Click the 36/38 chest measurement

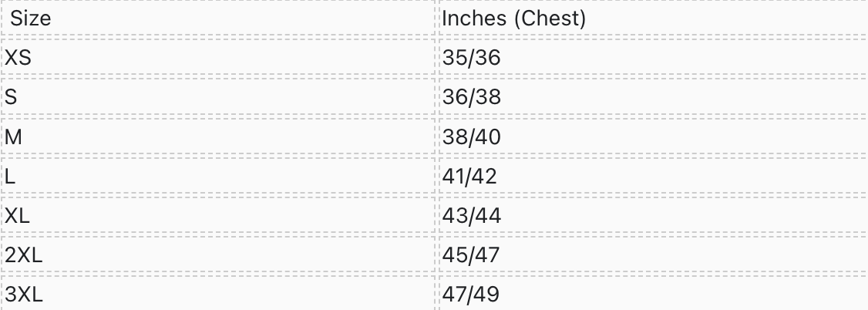coord(472,98)
